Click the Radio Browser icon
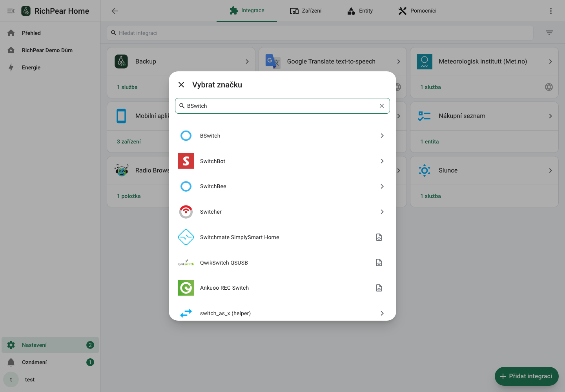The height and width of the screenshot is (392, 565). pos(121,171)
